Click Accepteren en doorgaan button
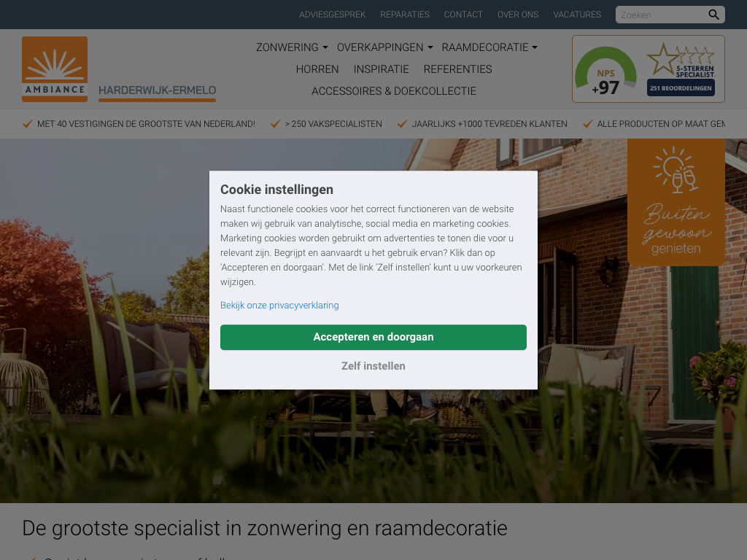Viewport: 747px width, 560px height. [373, 337]
